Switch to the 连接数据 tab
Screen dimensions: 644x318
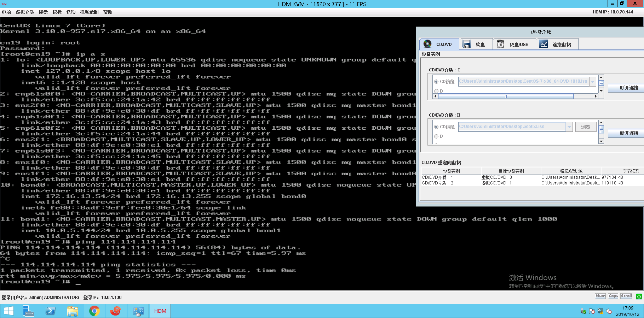click(x=557, y=44)
